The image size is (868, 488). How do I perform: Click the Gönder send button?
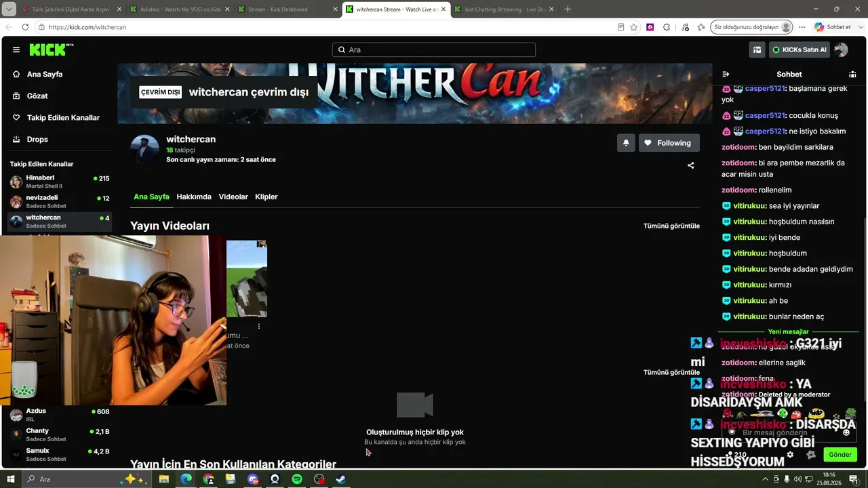pyautogui.click(x=840, y=455)
